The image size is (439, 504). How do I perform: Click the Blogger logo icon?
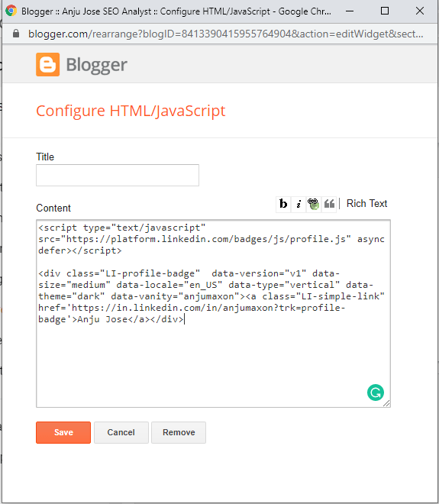click(x=47, y=64)
